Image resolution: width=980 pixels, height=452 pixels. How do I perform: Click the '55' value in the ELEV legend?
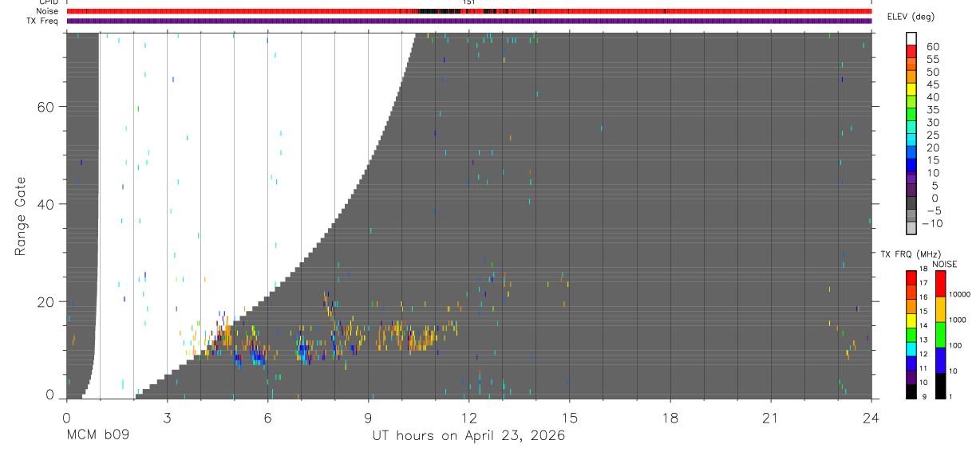[x=932, y=59]
